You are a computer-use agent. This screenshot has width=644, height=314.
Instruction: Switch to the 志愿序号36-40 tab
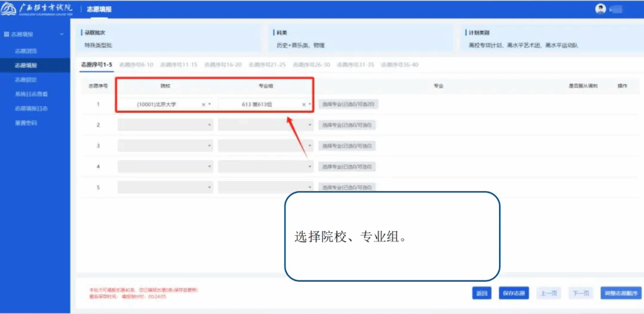pos(400,64)
